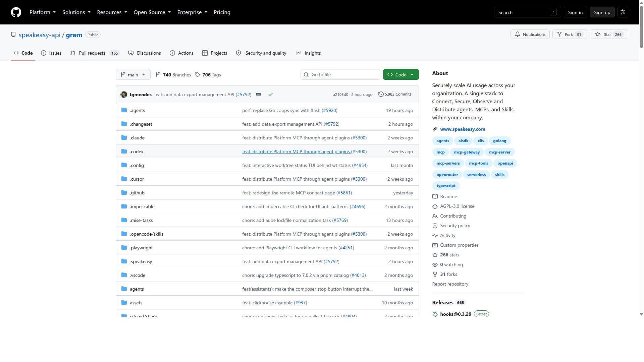Viewport: 644px width, 362px height.
Task: Open the .vscode folder icon
Action: [x=124, y=275]
